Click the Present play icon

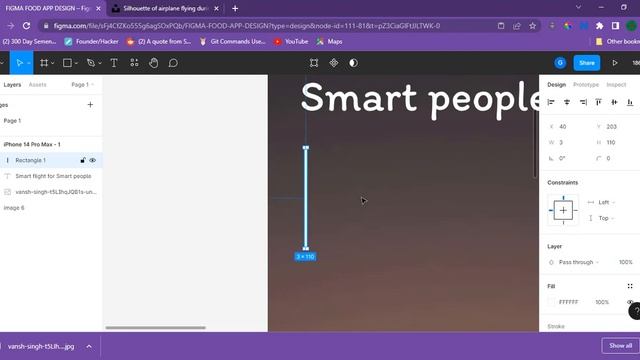pos(615,63)
